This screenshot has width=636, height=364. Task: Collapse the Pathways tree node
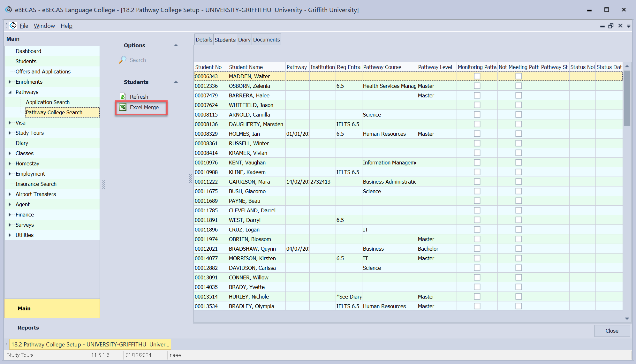[x=10, y=92]
